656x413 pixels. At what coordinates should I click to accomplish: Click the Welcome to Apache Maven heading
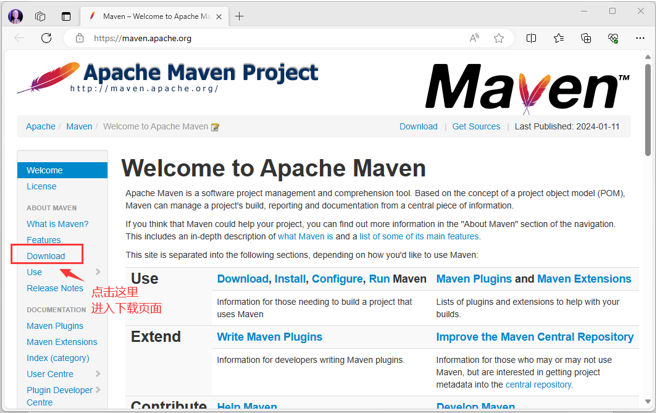[x=274, y=168]
